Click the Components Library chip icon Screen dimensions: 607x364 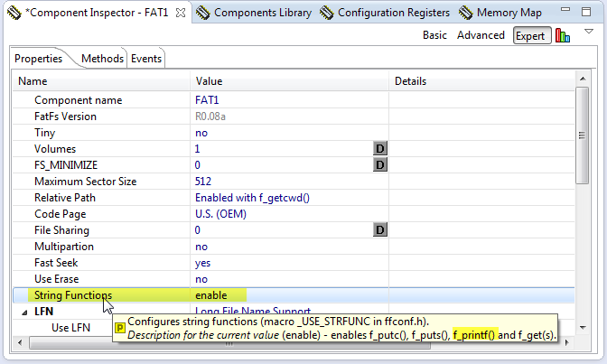tap(203, 13)
